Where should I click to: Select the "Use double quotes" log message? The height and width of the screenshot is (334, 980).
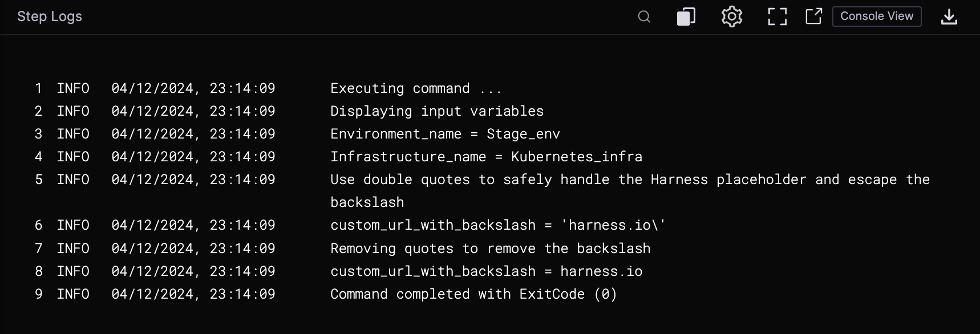click(630, 180)
